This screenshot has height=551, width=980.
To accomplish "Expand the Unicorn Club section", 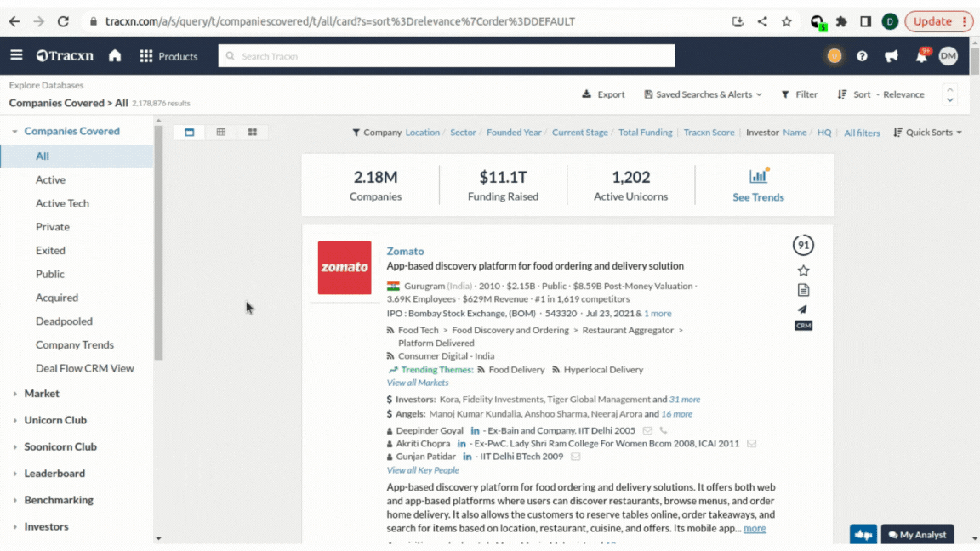I will pyautogui.click(x=55, y=420).
